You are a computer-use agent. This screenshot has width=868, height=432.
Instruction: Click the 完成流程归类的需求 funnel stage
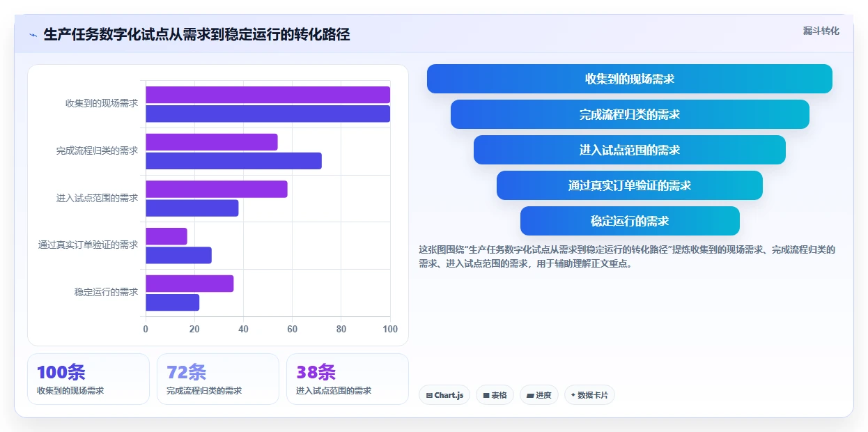(630, 114)
